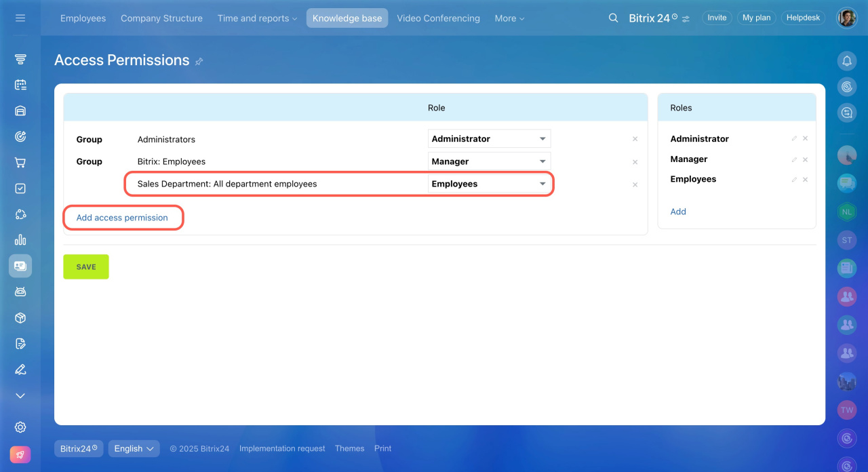Open calendar icon in left sidebar
The height and width of the screenshot is (472, 868).
click(20, 85)
